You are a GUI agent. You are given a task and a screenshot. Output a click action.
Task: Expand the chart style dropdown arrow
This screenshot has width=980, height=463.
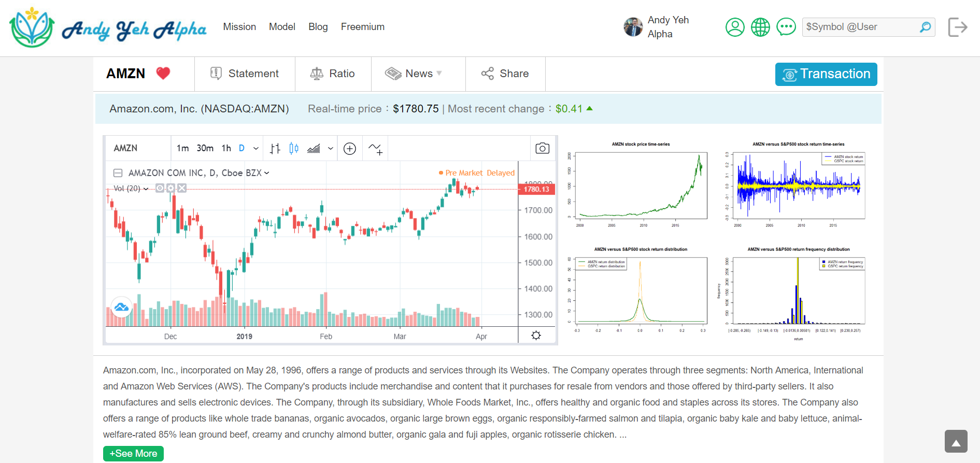click(x=331, y=149)
